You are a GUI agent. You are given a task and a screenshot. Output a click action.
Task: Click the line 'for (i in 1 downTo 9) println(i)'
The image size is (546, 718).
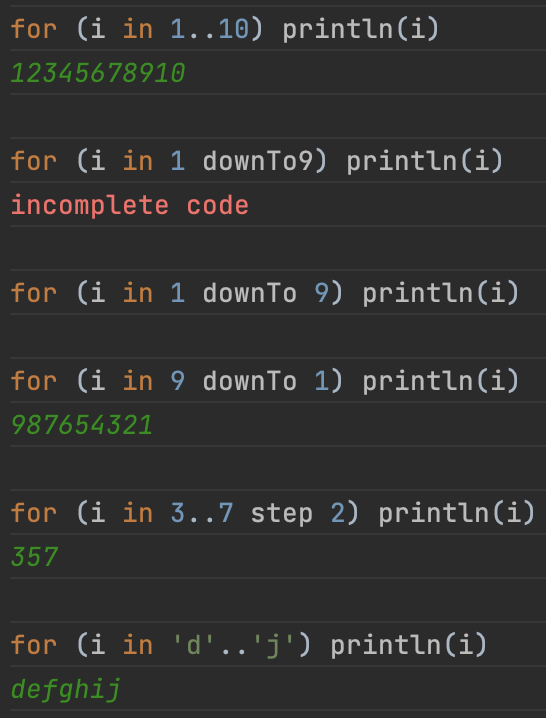265,293
